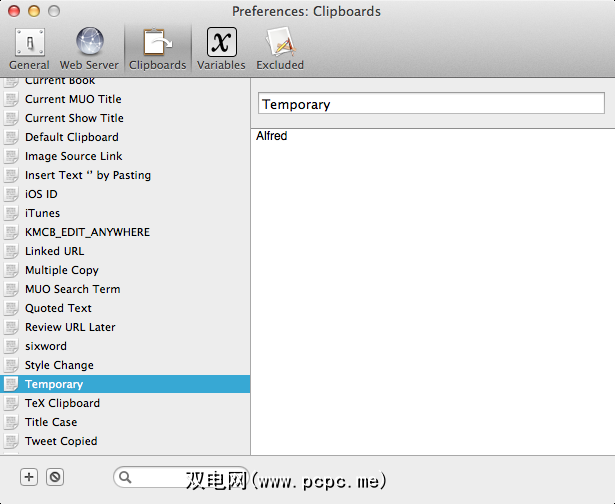Viewport: 615px width, 504px height.
Task: Switch to the Clipboards preferences pane
Action: click(157, 49)
